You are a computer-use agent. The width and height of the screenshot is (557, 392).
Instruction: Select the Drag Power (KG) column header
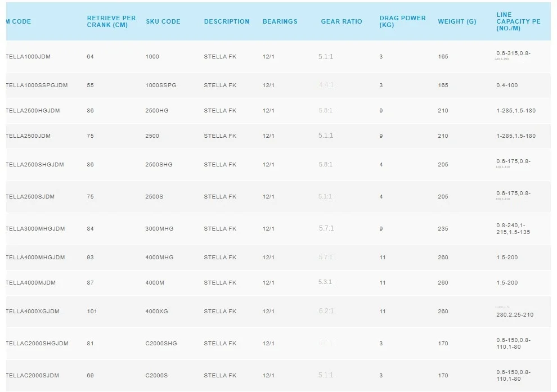(402, 21)
